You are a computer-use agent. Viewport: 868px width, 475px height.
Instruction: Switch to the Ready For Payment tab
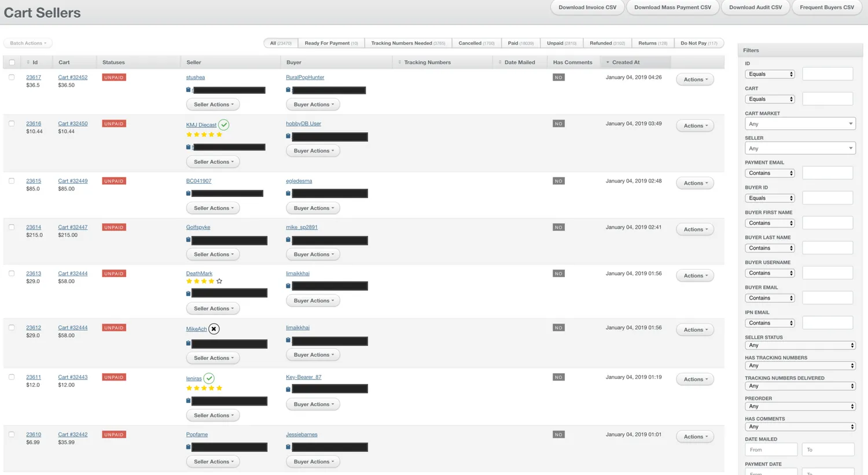(x=331, y=43)
